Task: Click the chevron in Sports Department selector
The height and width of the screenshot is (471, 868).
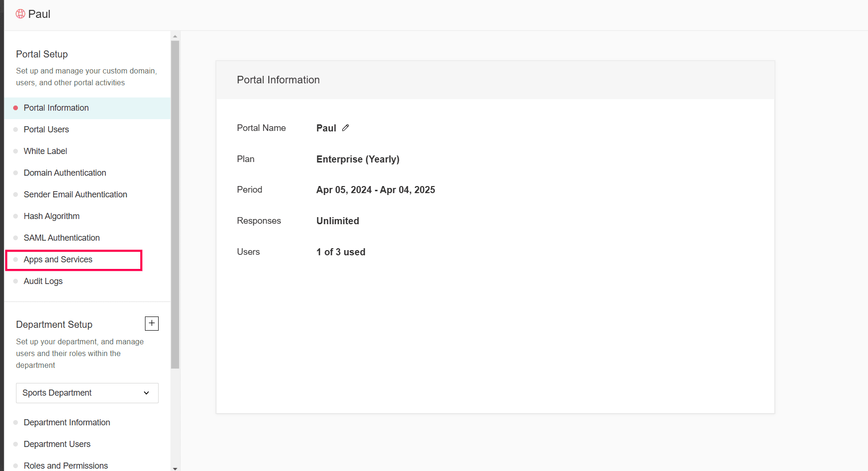Action: point(146,393)
